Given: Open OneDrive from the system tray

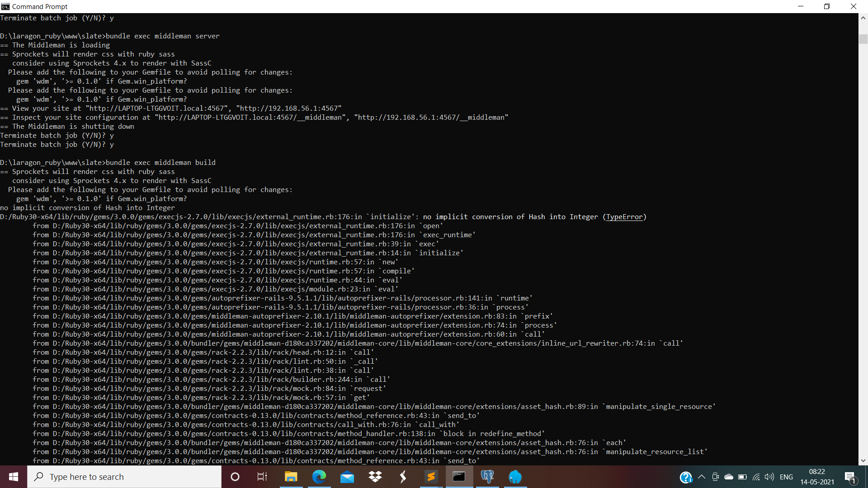Looking at the screenshot, I should click(x=728, y=477).
